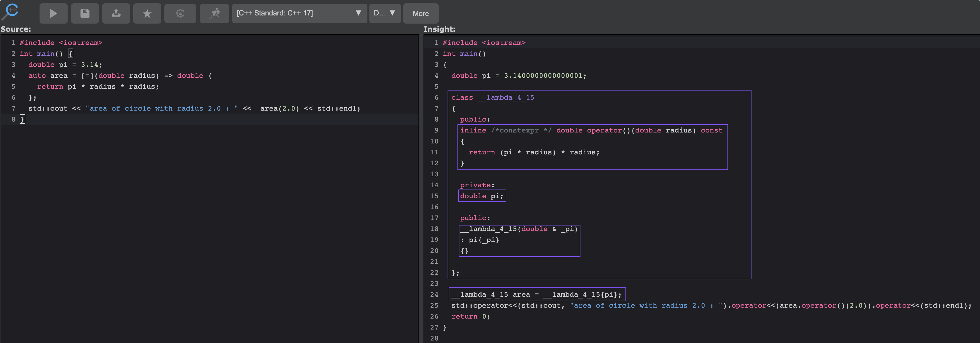This screenshot has width=980, height=343.
Task: Open Compiler Explorer with the gear icon
Action: coord(180,14)
